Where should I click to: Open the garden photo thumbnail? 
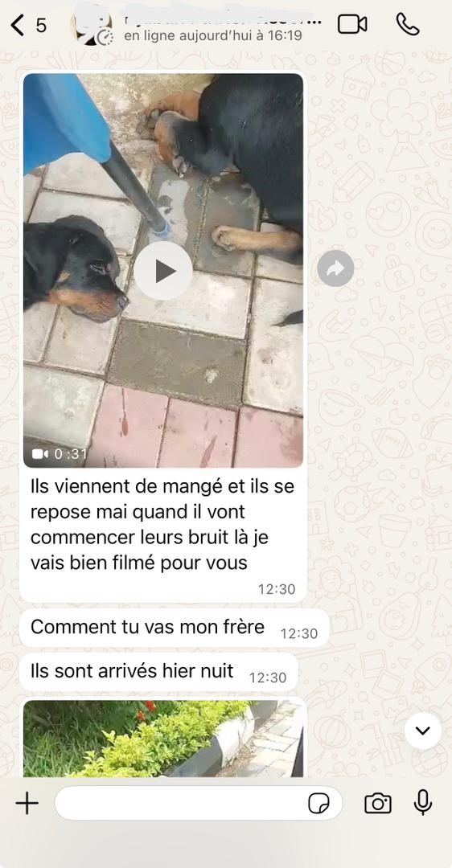coord(163,739)
